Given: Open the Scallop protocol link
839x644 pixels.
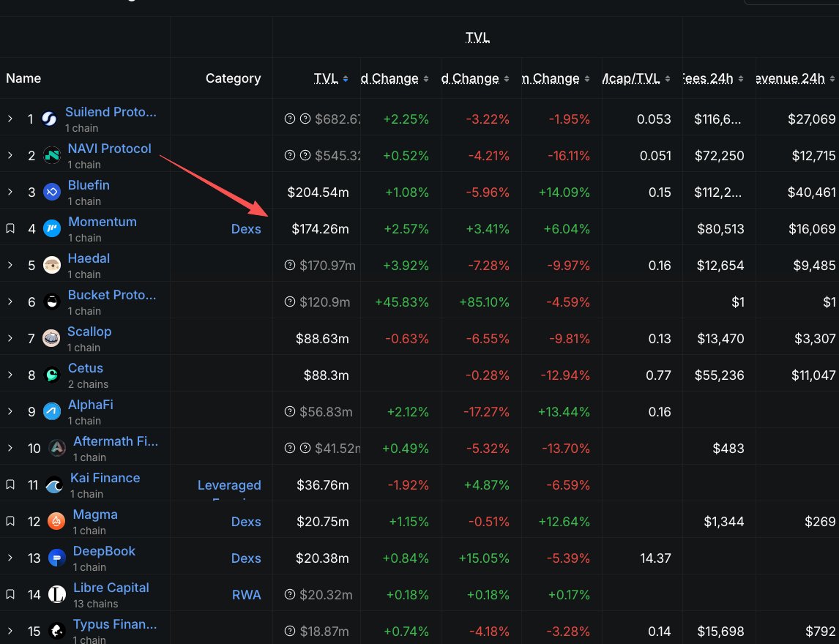Looking at the screenshot, I should [89, 332].
